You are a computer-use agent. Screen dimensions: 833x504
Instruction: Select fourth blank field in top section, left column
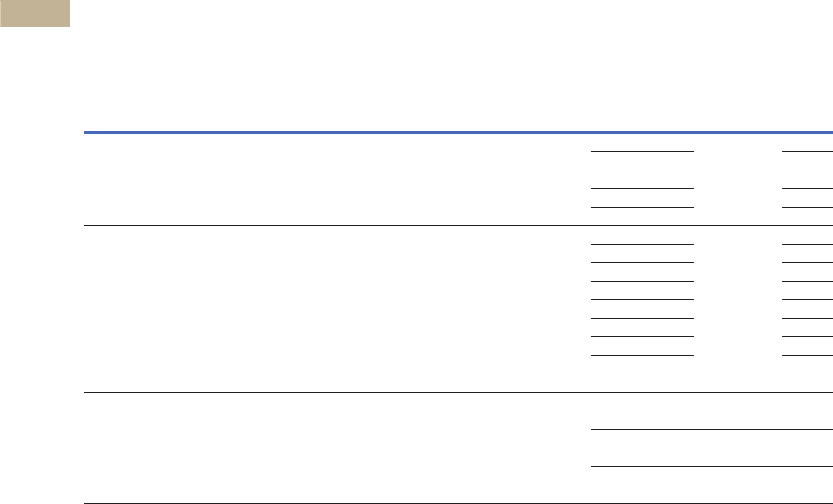click(x=643, y=207)
